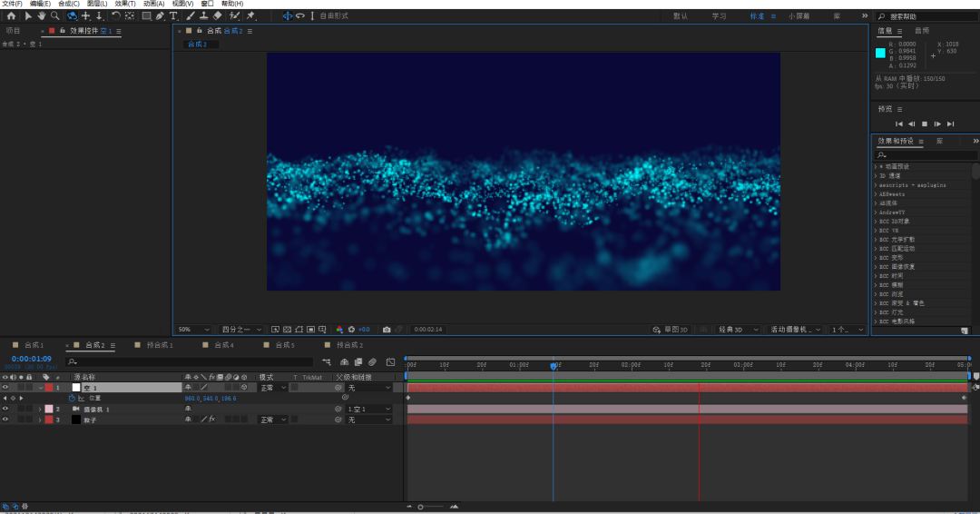Choose the Eraser tool
Image resolution: width=980 pixels, height=514 pixels.
click(217, 15)
